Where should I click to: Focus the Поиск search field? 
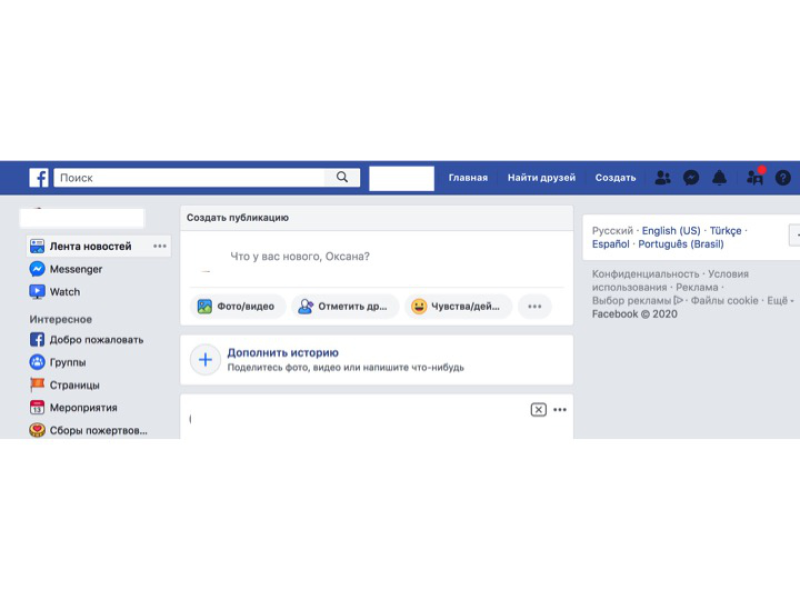pos(189,178)
